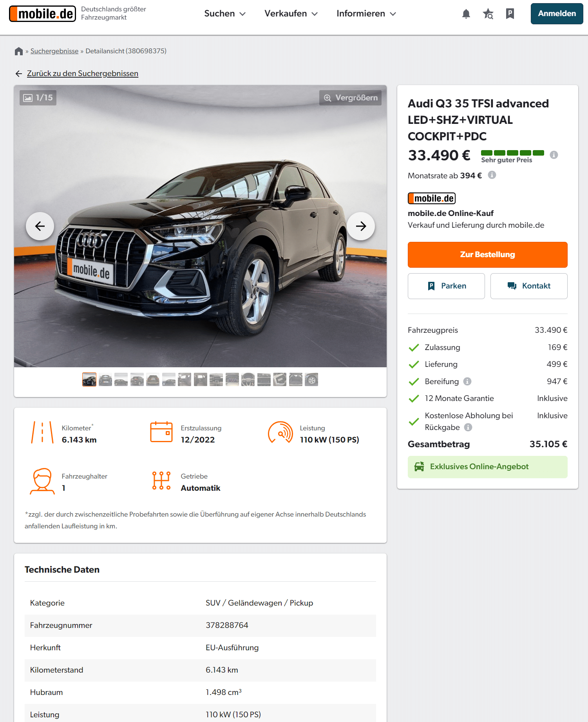Click the Exklusives Online-Angebot banner

[x=487, y=467]
